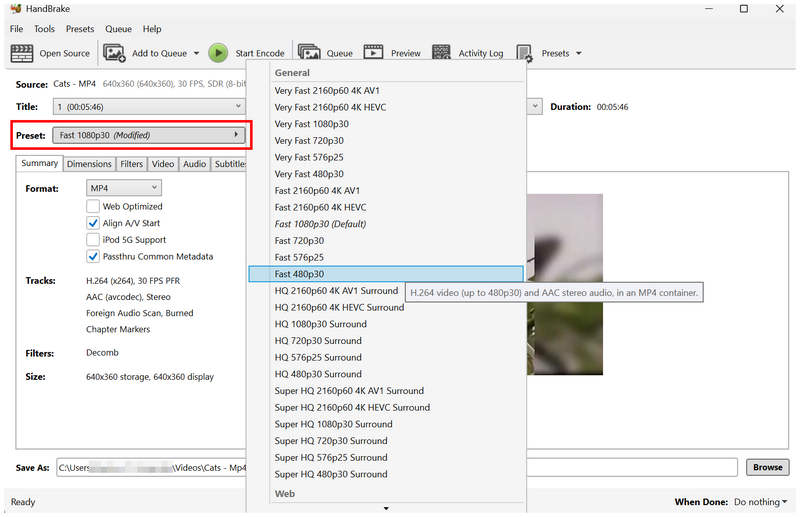Switch to the Audio tab
Image resolution: width=800 pixels, height=517 pixels.
pyautogui.click(x=194, y=164)
